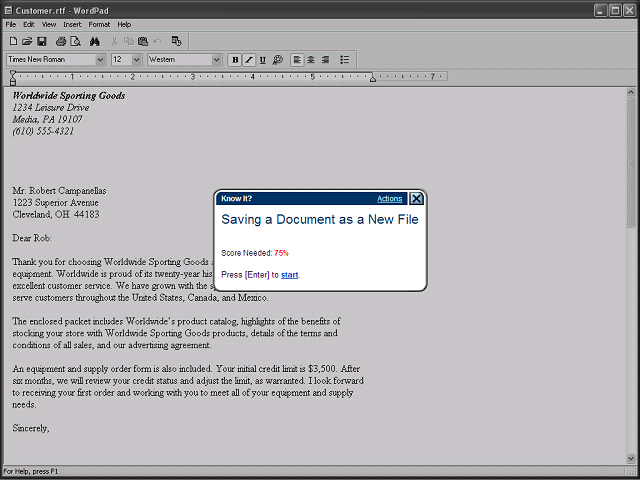Click the 'Sincerely,' closing line
Viewport: 640px width, 480px height.
[x=31, y=429]
